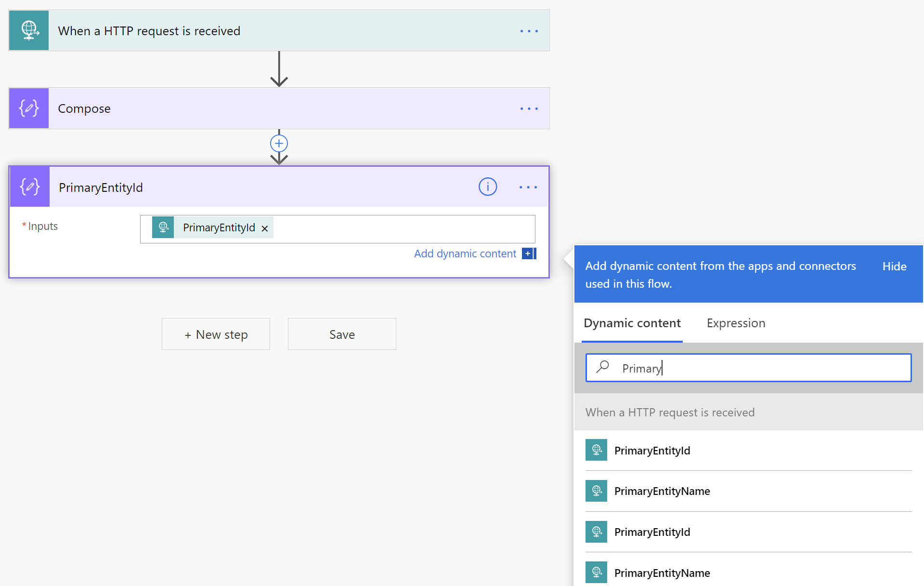Click the Compose action braces icon
Viewport: 924px width, 586px height.
click(29, 108)
